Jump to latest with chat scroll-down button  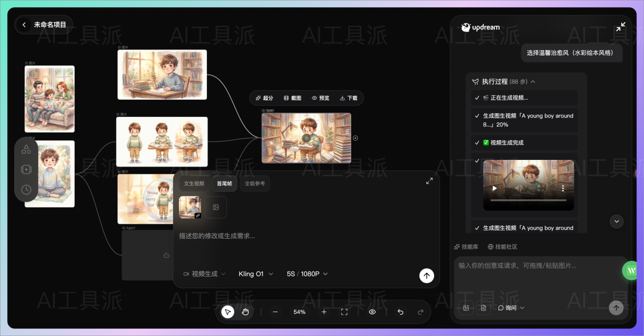[x=617, y=221]
